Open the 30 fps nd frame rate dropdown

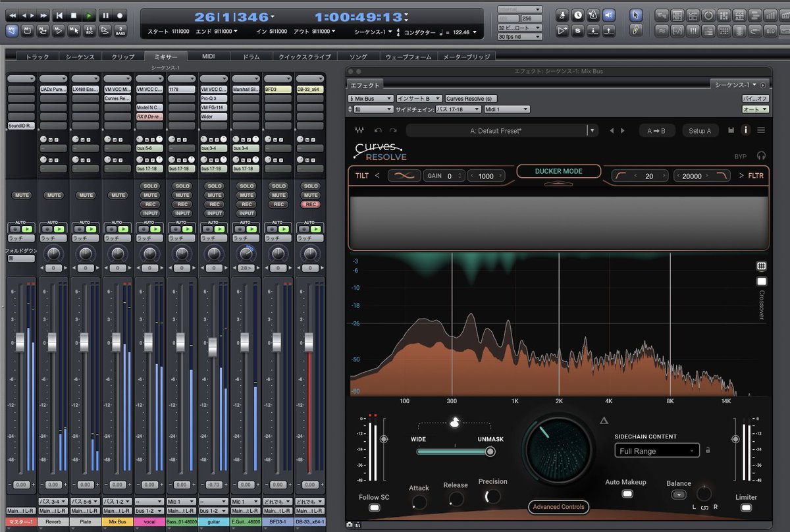pyautogui.click(x=520, y=37)
